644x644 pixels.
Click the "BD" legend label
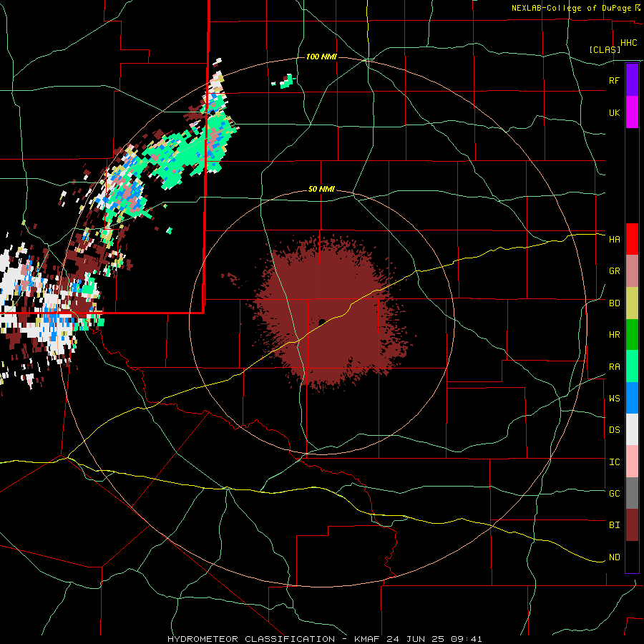tap(614, 303)
